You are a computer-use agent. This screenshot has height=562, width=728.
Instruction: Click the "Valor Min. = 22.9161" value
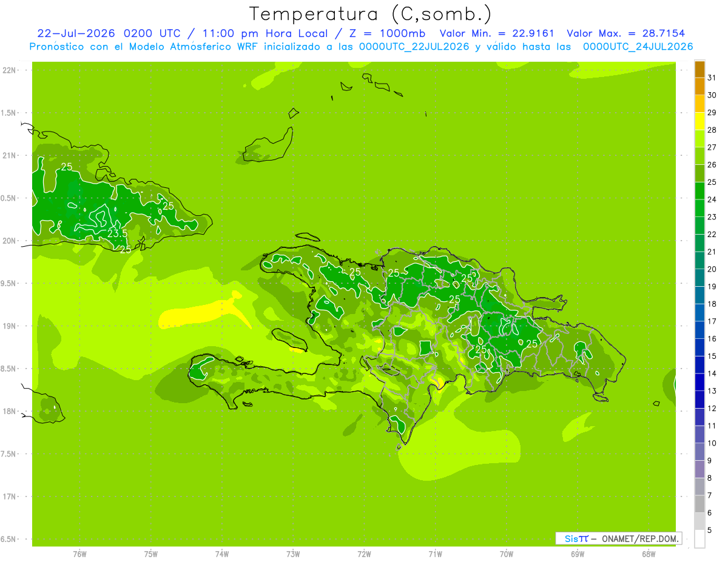[x=497, y=33]
